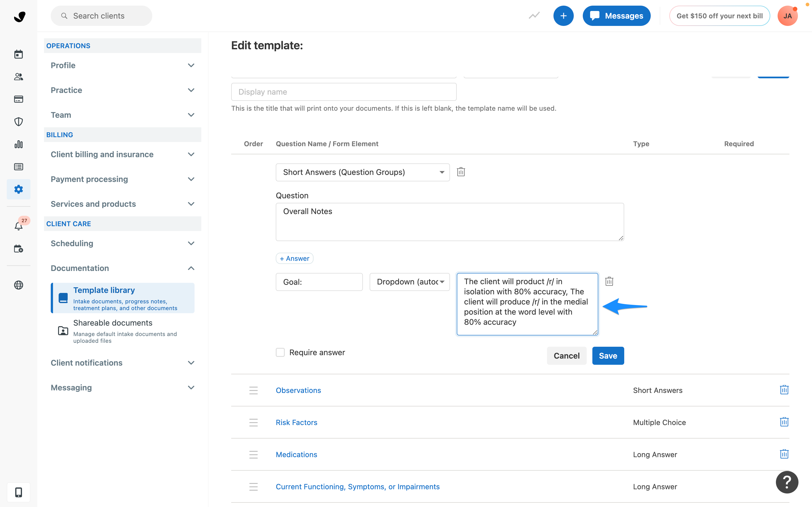This screenshot has height=507, width=812.
Task: View the Analytics bar chart icon
Action: pos(18,144)
